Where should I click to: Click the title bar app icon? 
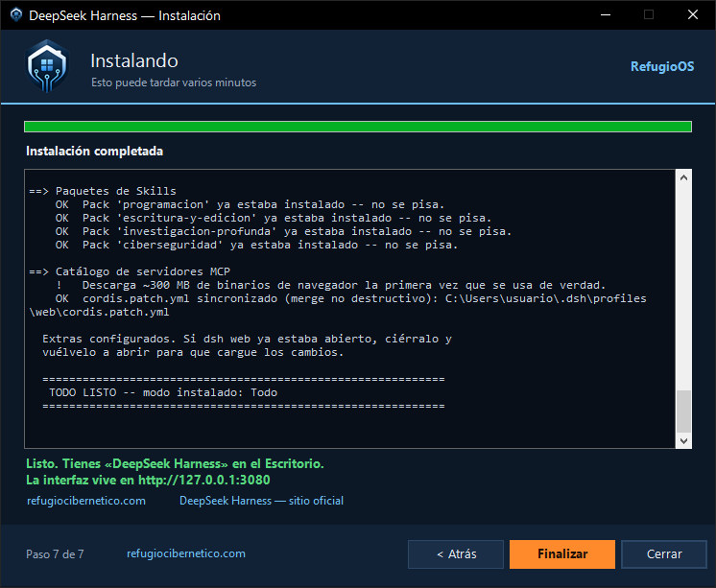[x=16, y=14]
